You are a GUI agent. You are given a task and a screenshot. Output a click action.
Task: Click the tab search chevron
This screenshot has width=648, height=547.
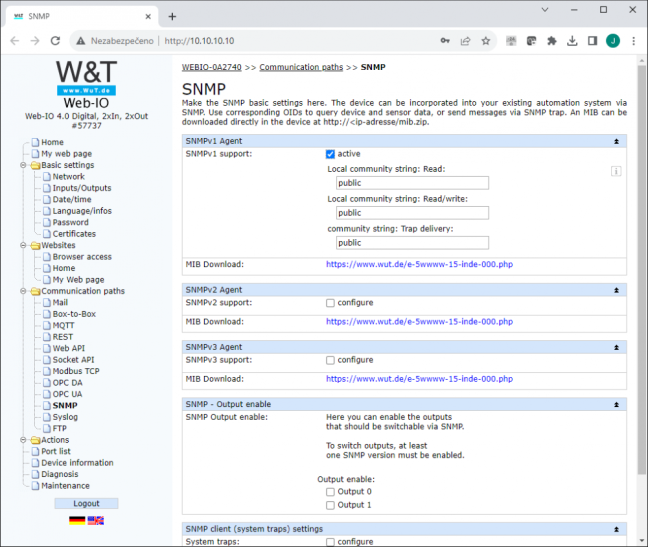point(545,10)
